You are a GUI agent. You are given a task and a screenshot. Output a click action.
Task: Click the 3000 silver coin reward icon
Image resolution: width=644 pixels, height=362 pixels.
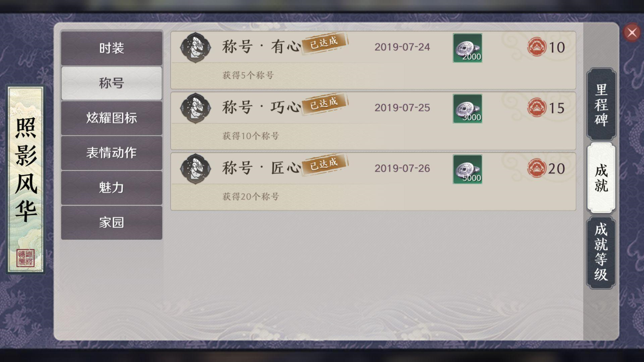[x=467, y=109]
